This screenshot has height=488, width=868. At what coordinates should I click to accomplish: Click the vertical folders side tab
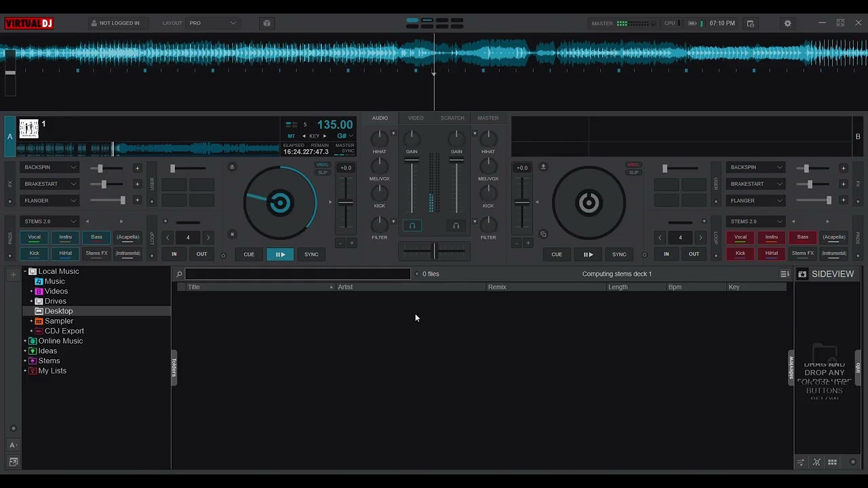tap(174, 368)
